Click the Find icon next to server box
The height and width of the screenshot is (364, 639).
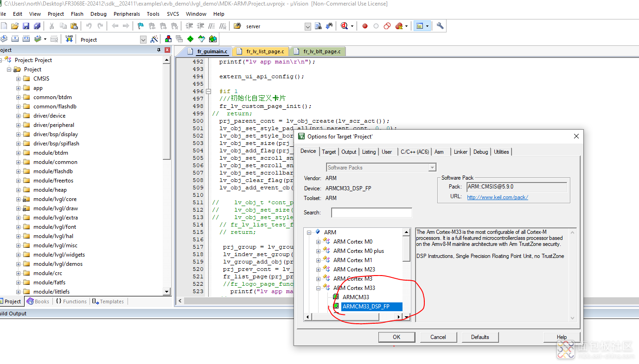coord(318,26)
